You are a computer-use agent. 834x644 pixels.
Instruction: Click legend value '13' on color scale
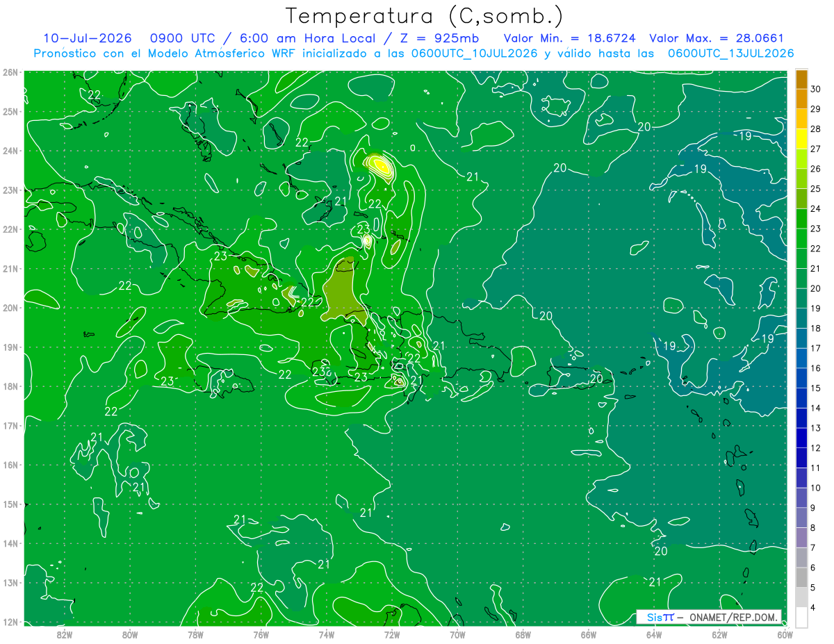pos(815,428)
